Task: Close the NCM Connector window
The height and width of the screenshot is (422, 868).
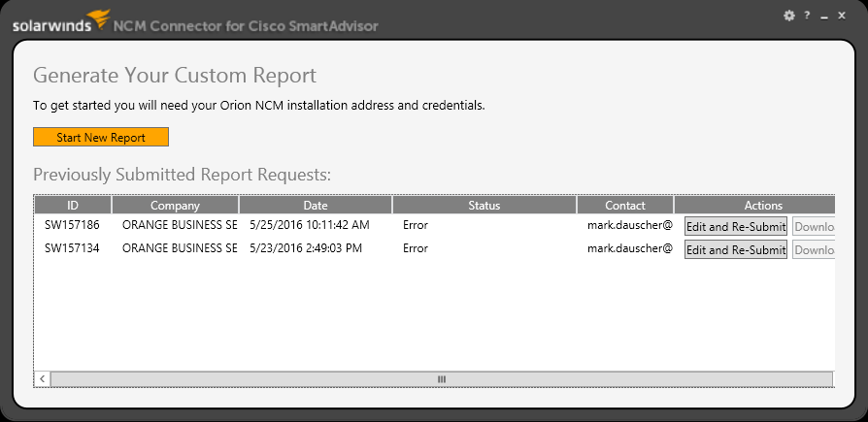Action: coord(842,16)
